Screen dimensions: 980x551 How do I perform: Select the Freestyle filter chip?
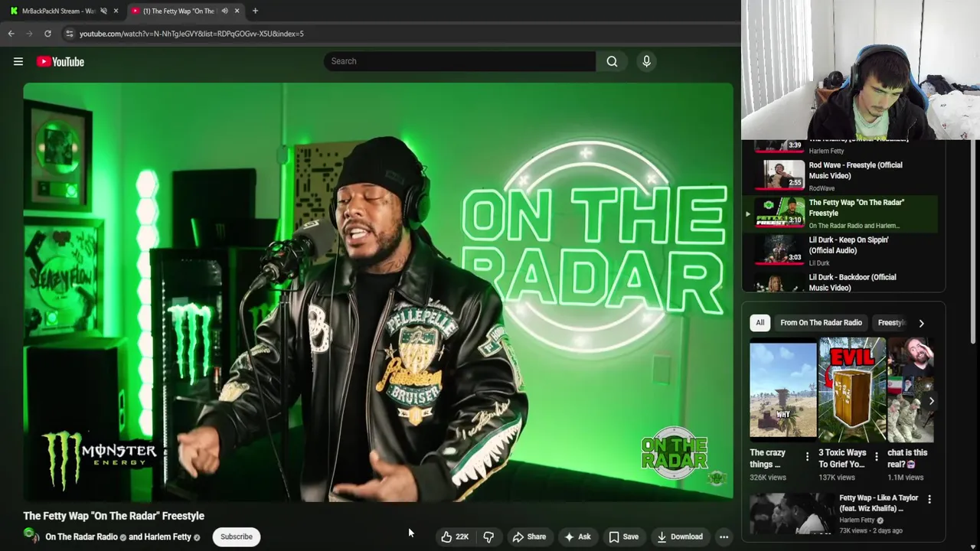891,323
